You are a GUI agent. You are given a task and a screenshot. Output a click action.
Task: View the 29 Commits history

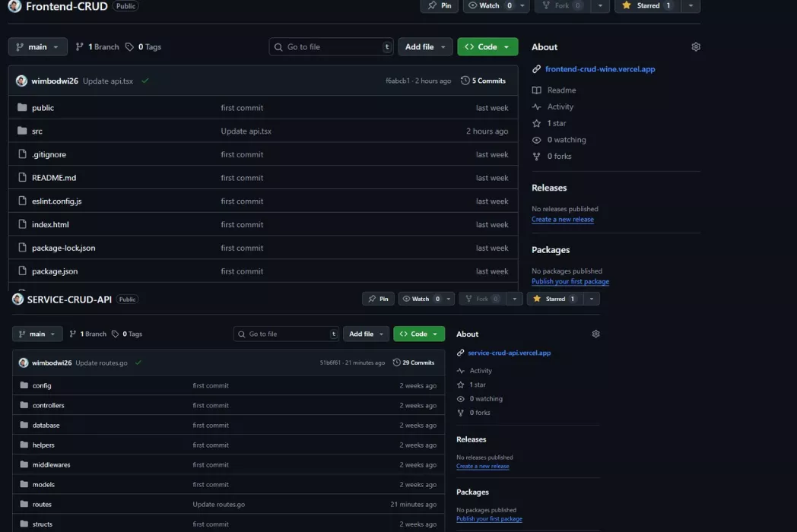point(413,363)
